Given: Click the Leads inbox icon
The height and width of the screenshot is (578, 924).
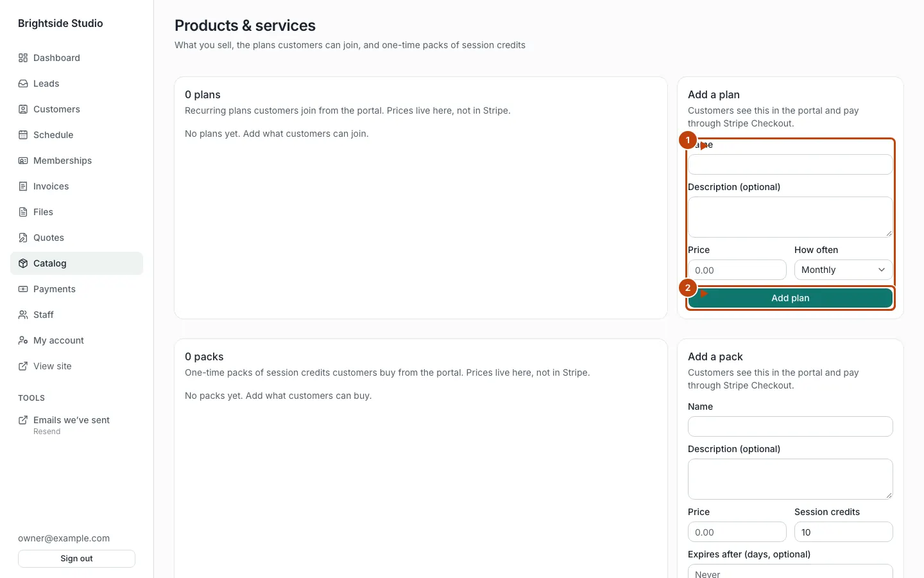Looking at the screenshot, I should coord(23,83).
